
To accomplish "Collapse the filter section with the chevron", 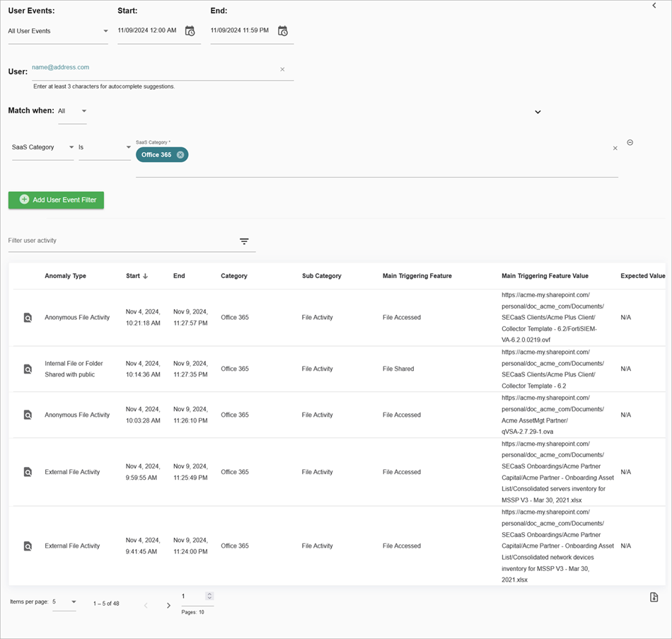I will 538,112.
